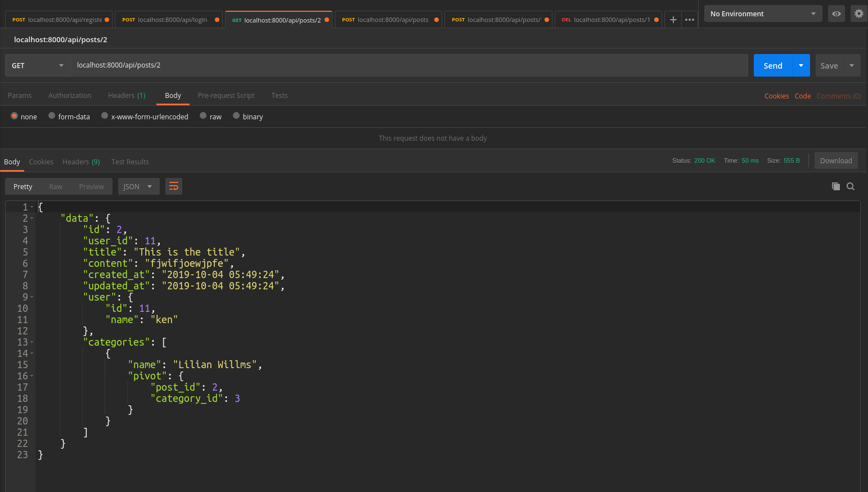
Task: Open the Authorization request tab
Action: pyautogui.click(x=70, y=96)
